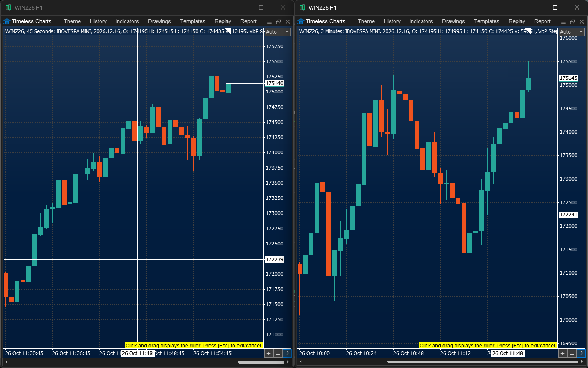The image size is (588, 368).
Task: Zoom out with minus button in left chart
Action: tap(278, 353)
